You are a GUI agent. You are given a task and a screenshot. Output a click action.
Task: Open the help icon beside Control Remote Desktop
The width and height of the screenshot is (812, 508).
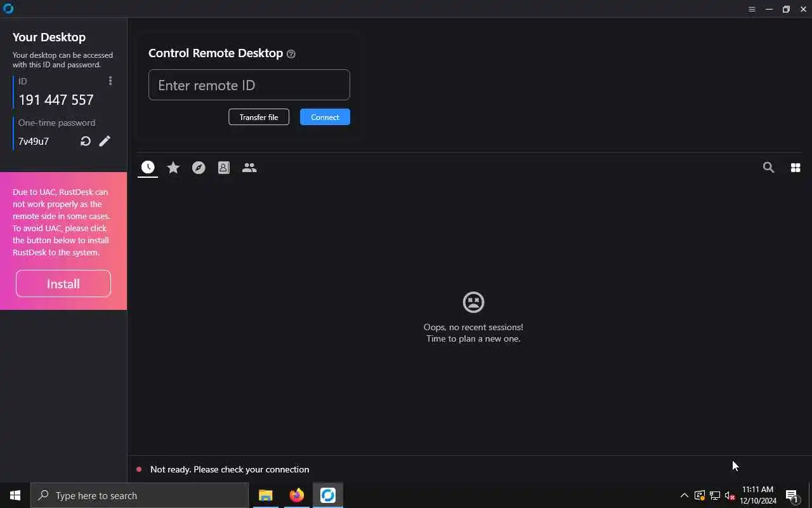pyautogui.click(x=291, y=54)
